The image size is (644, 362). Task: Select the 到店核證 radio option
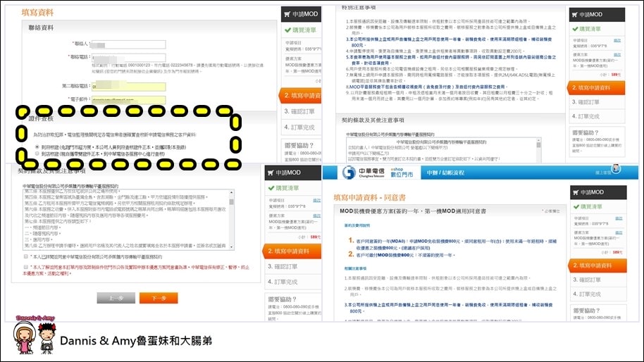click(37, 154)
